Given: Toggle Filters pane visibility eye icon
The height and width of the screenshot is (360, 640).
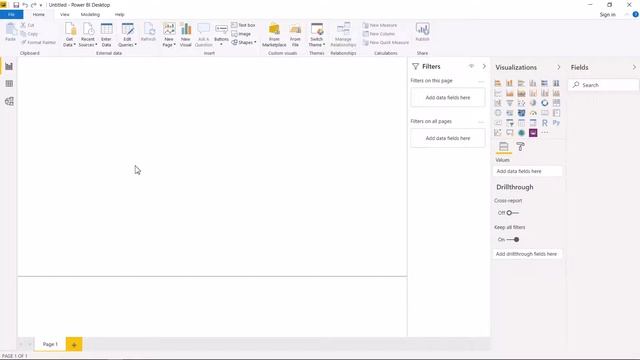Looking at the screenshot, I should 471,66.
